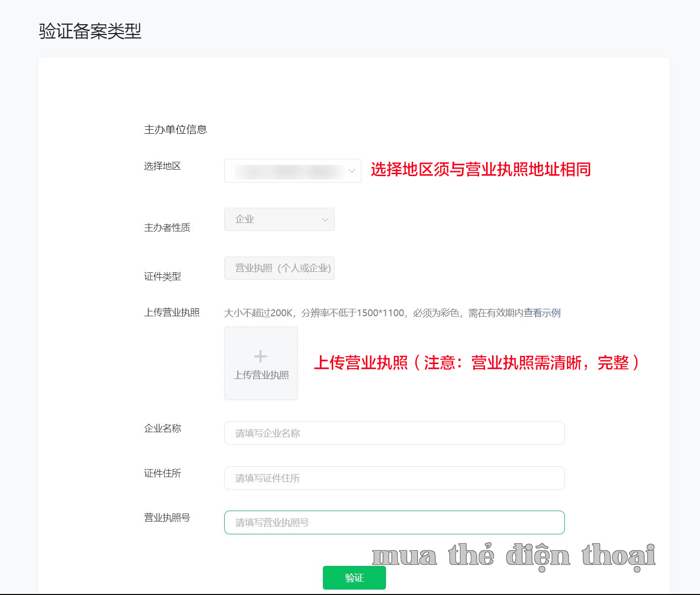This screenshot has width=700, height=595.
Task: Click the 企业名称 field label
Action: tap(162, 428)
